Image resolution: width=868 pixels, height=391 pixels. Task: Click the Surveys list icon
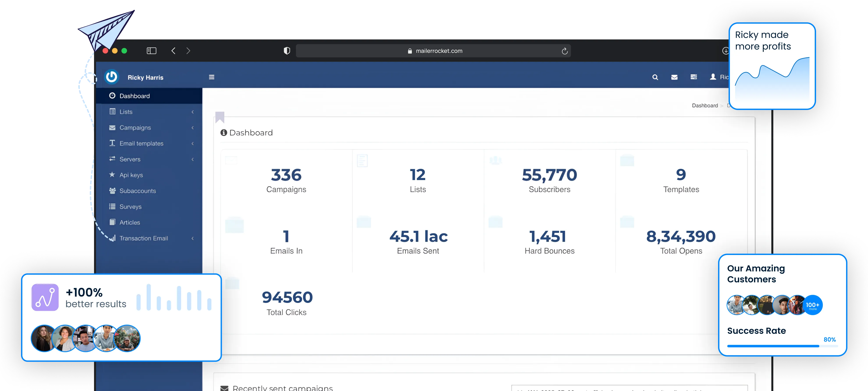112,206
